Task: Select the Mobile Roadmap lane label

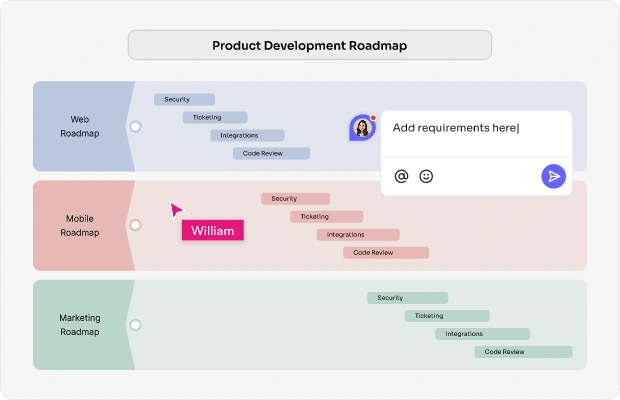Action: pyautogui.click(x=80, y=226)
